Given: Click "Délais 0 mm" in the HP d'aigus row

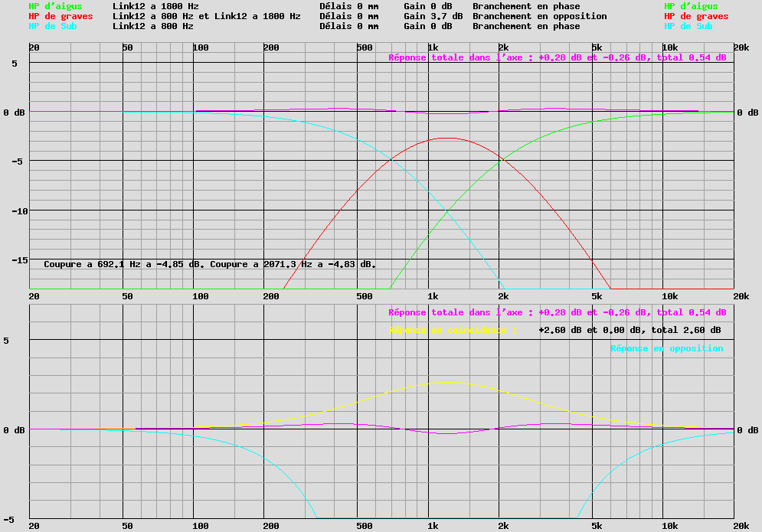Looking at the screenshot, I should pyautogui.click(x=349, y=6).
